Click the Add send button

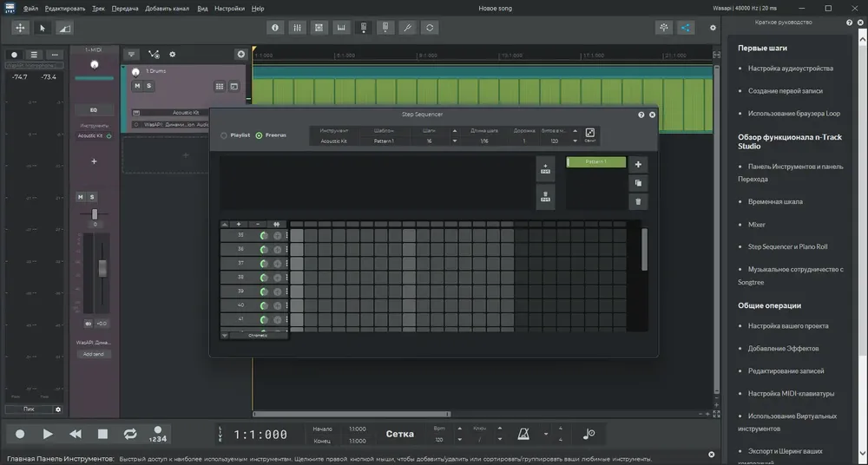point(94,354)
